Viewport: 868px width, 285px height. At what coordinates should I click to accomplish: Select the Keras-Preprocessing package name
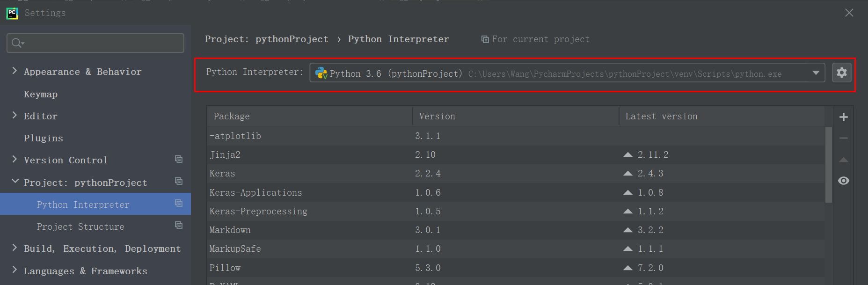coord(258,211)
